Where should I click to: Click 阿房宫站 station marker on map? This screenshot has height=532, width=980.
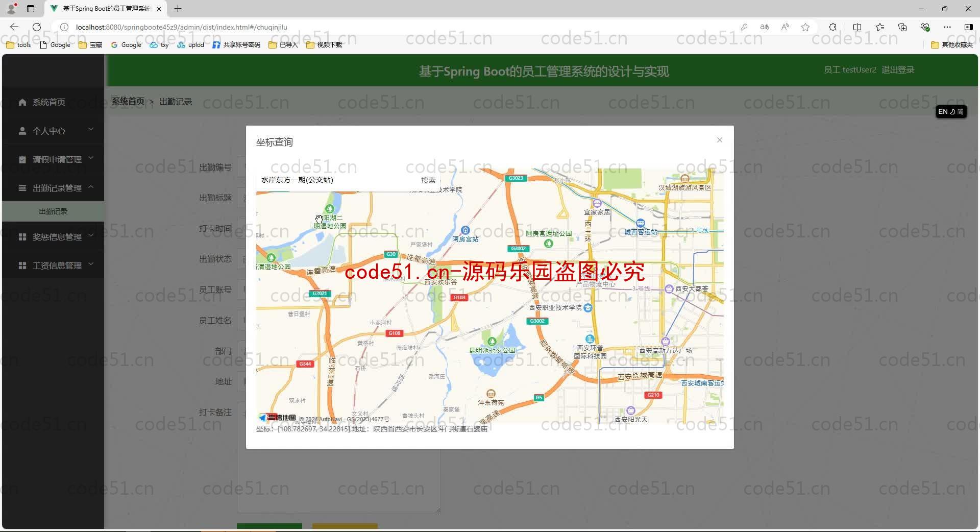[465, 231]
